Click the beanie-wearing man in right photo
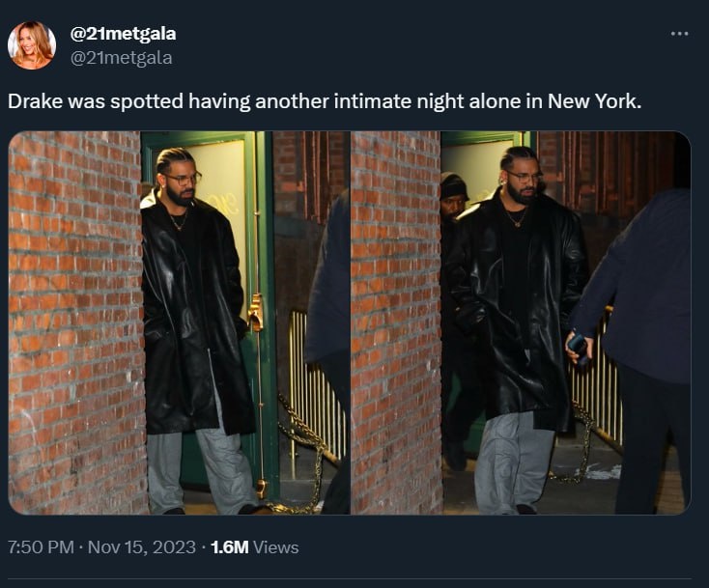The width and height of the screenshot is (709, 588). [x=452, y=199]
